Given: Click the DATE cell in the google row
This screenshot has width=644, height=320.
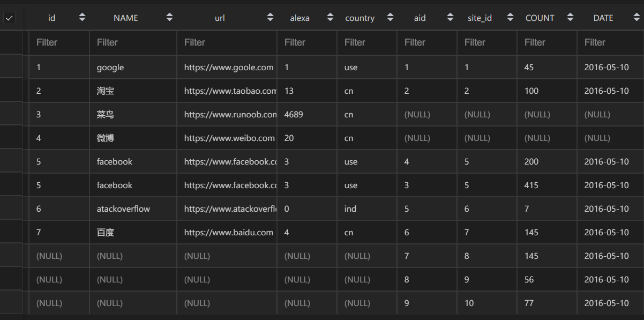Looking at the screenshot, I should [610, 68].
